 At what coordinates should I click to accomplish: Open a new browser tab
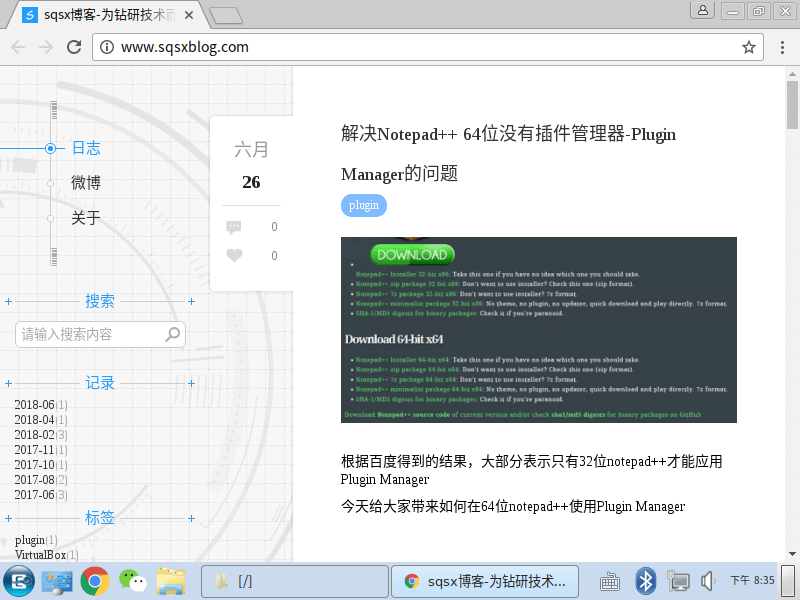pos(226,15)
